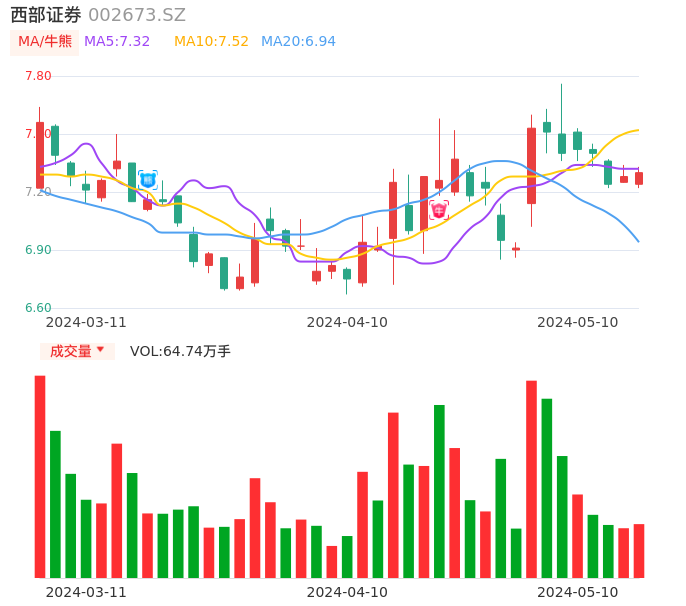
Task: Toggle the MA5 purple line legend
Action: coord(117,42)
